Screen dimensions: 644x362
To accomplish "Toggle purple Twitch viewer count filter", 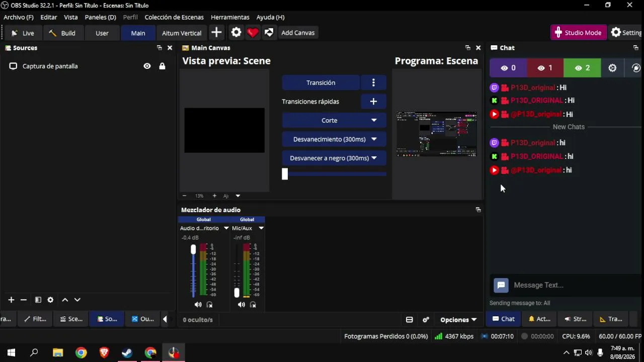I will coord(508,68).
